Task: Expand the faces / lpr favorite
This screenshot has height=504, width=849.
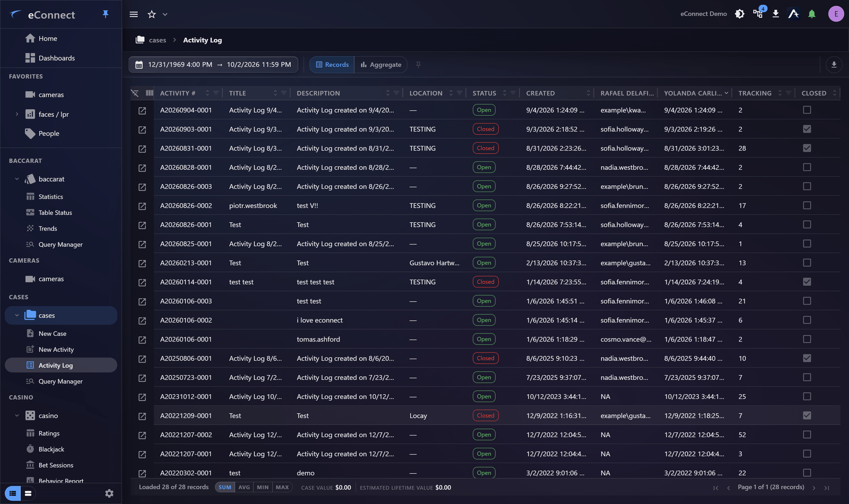Action: pyautogui.click(x=17, y=114)
